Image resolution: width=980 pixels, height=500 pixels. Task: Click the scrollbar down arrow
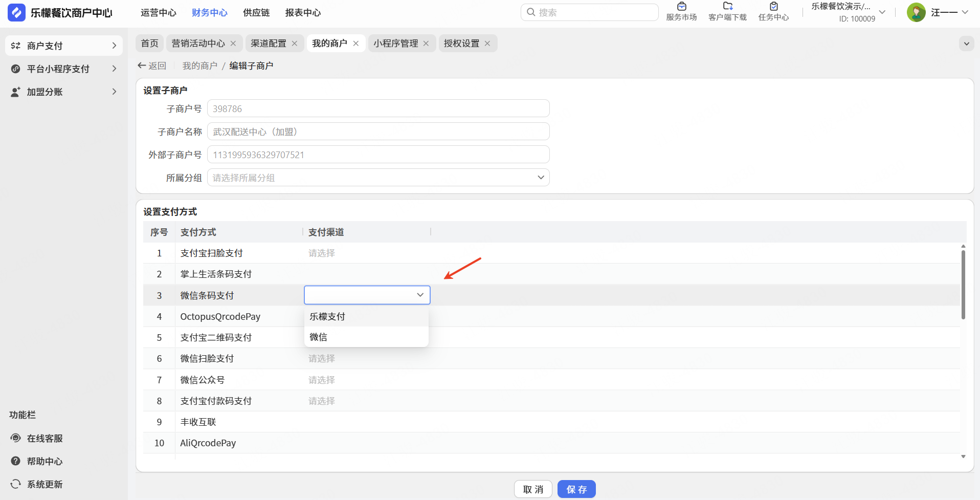click(x=963, y=456)
